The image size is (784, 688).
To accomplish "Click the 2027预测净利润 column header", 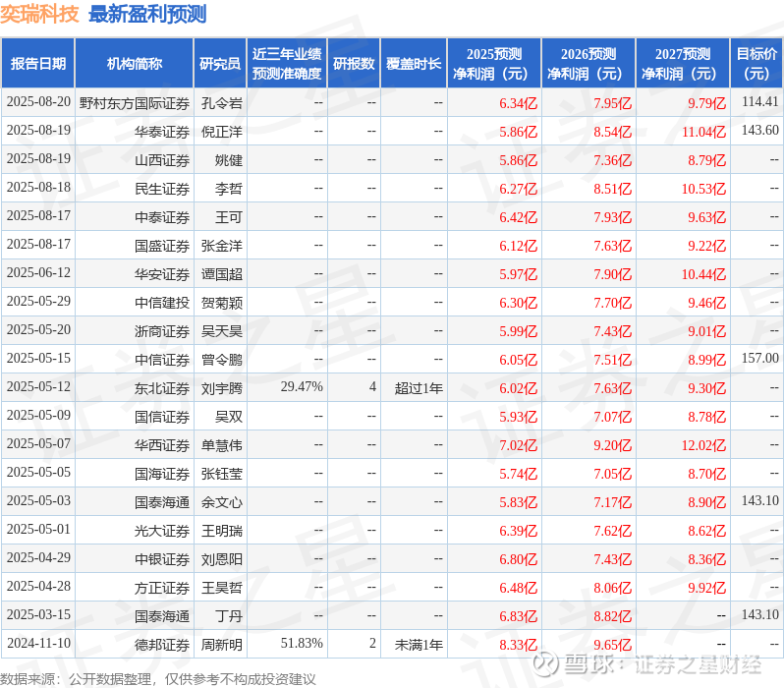I will [683, 64].
